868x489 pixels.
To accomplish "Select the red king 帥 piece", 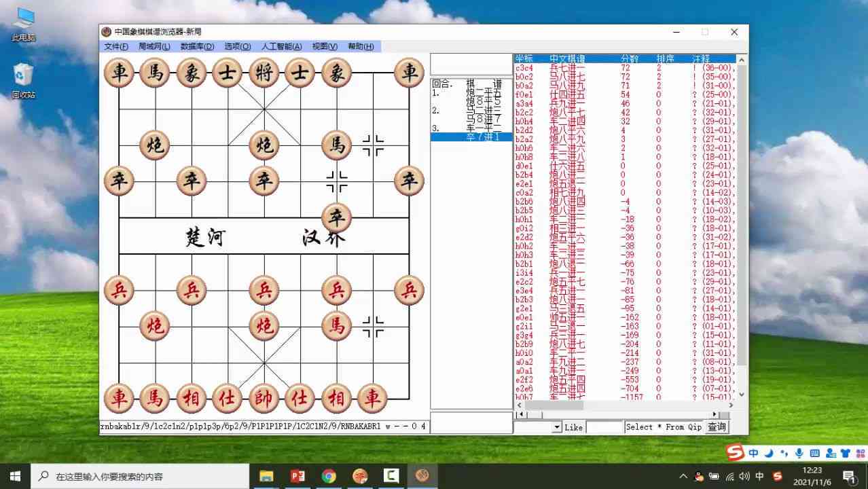I will click(264, 399).
